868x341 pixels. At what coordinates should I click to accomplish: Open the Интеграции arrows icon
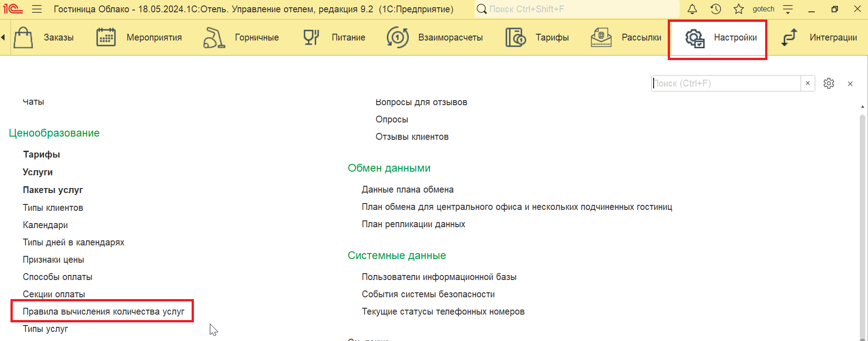789,37
